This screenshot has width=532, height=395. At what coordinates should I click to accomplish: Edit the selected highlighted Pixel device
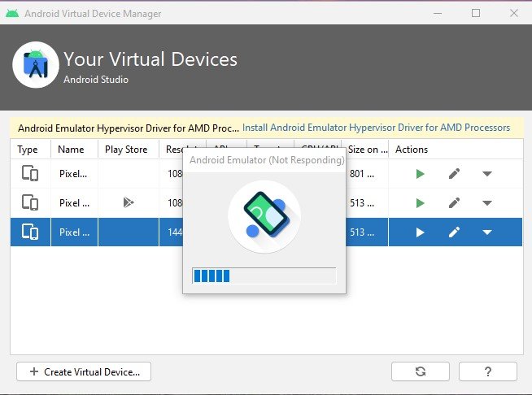click(454, 232)
